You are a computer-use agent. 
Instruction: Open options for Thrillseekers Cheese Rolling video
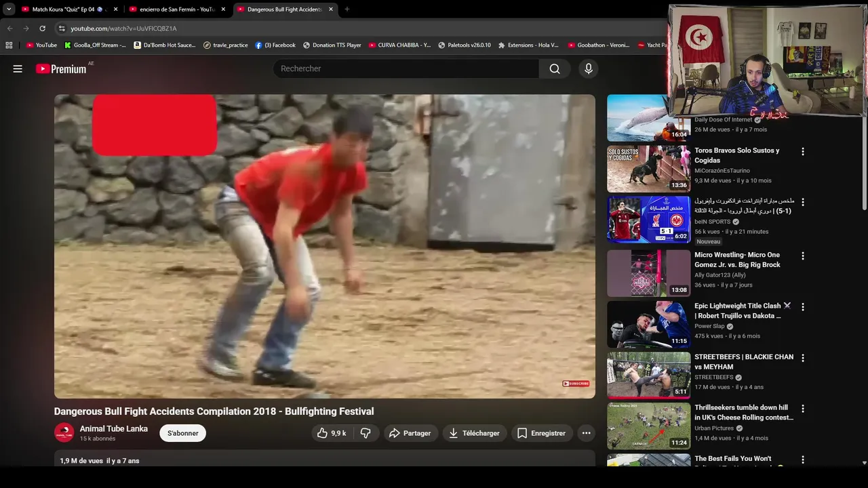click(x=803, y=409)
